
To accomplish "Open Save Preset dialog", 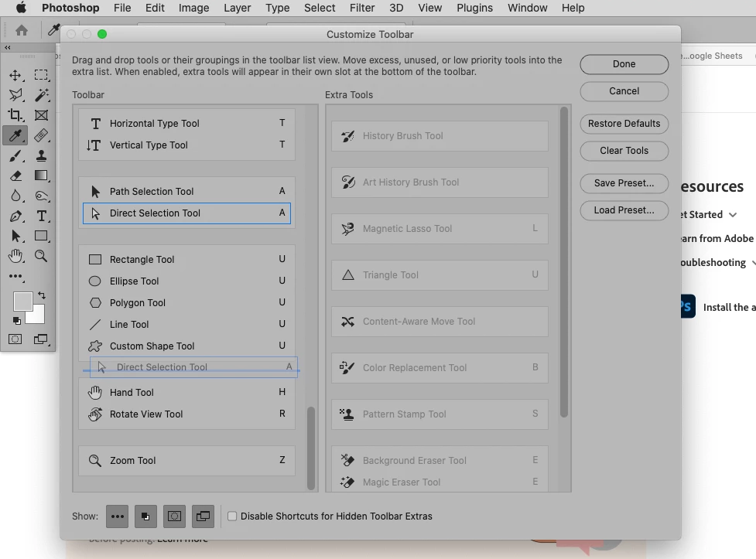I will coord(624,183).
